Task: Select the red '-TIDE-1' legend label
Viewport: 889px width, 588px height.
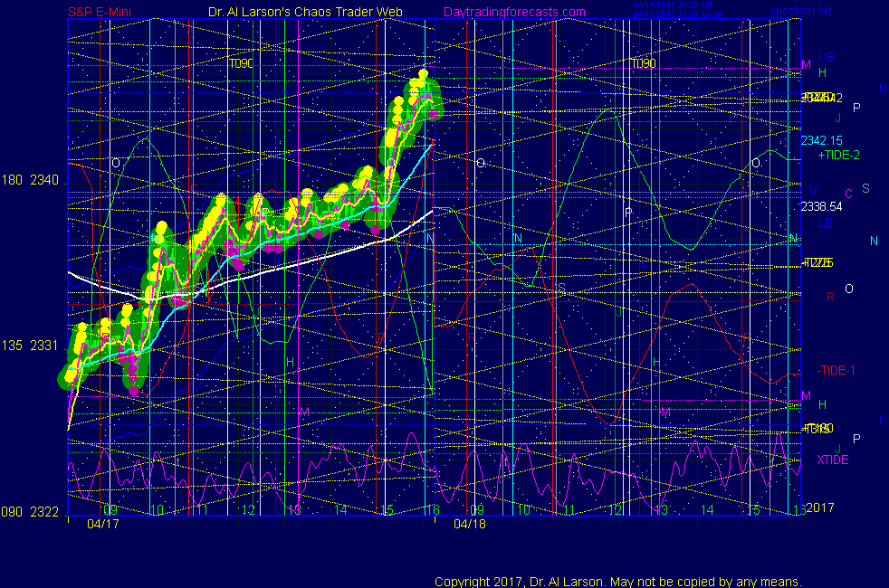Action: click(836, 371)
